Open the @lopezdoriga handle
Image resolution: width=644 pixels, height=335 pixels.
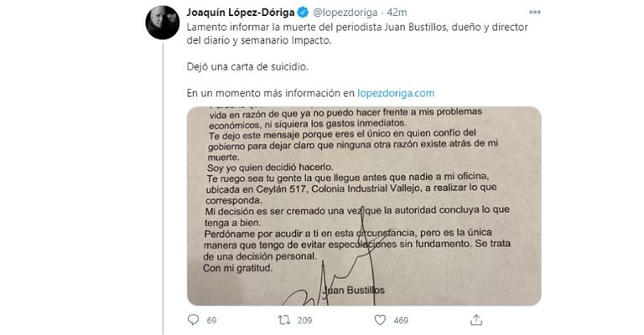point(345,13)
